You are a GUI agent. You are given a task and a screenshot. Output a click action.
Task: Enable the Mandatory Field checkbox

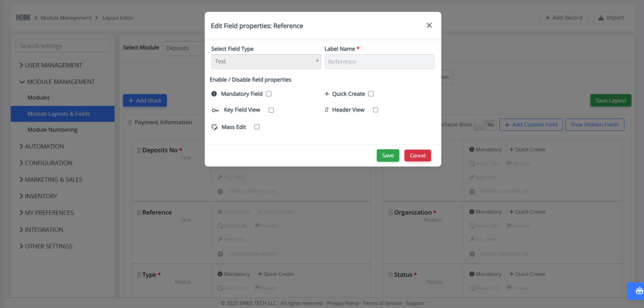coord(269,94)
